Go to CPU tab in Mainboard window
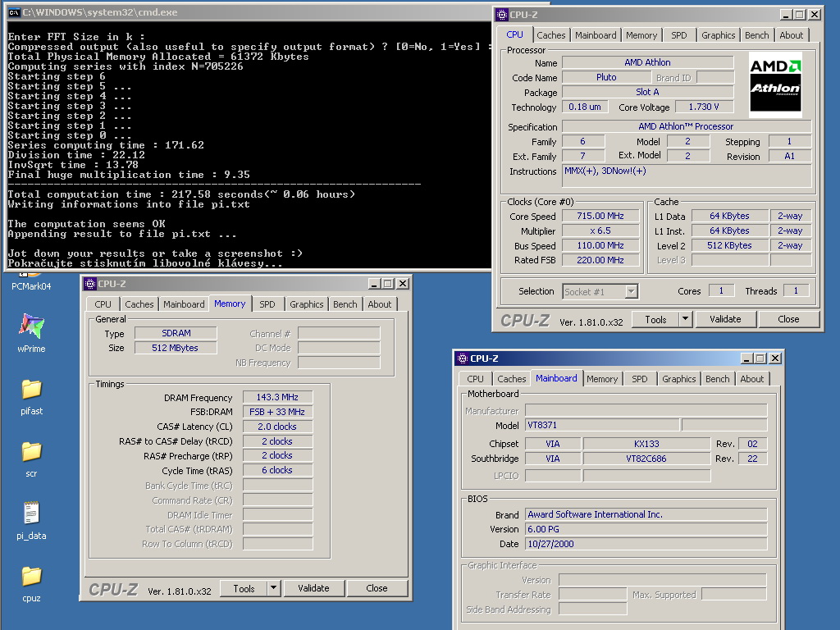 coord(475,379)
